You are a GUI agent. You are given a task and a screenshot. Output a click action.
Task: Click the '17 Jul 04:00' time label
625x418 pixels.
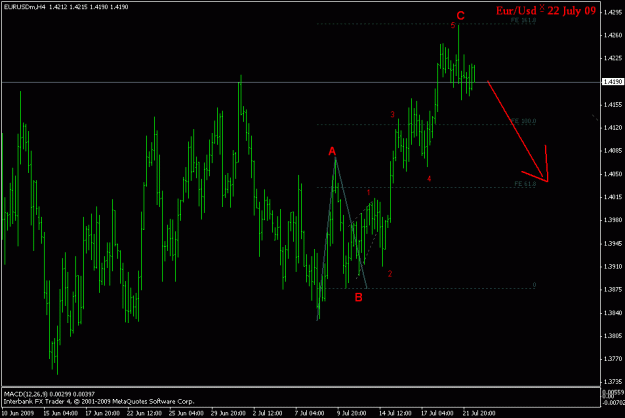click(x=437, y=413)
